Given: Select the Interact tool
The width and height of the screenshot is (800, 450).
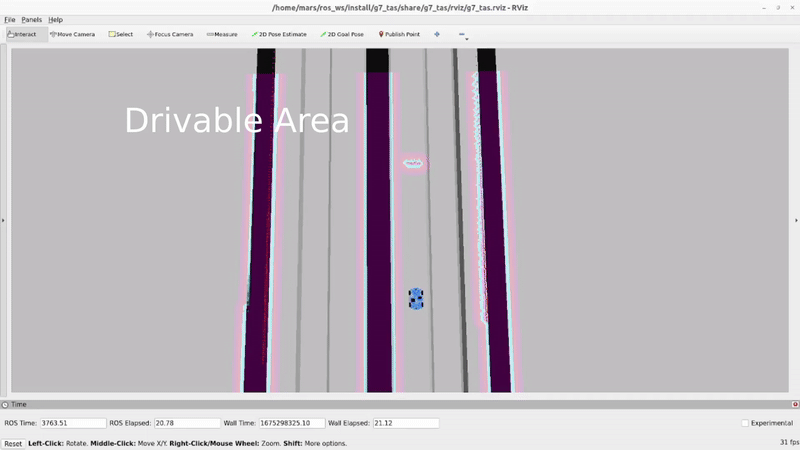Looking at the screenshot, I should click(x=22, y=34).
